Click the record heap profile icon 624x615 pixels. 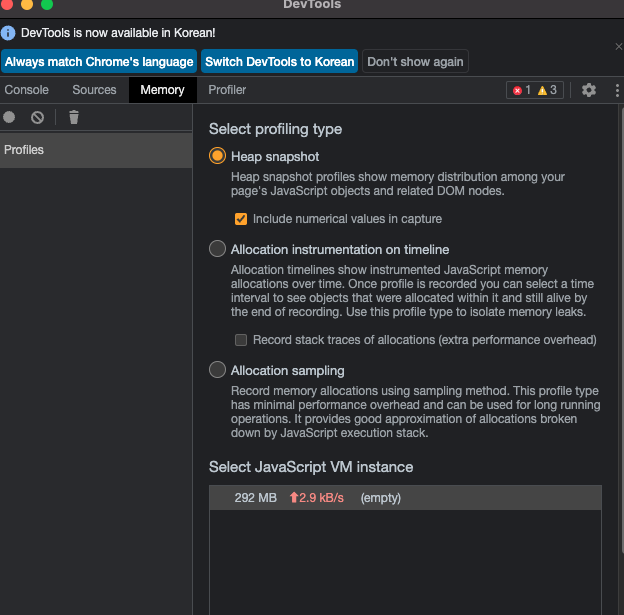click(9, 117)
